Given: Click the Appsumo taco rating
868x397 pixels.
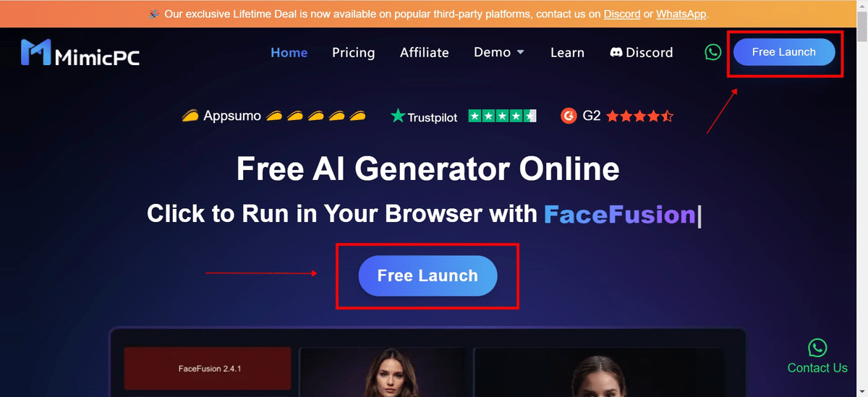Looking at the screenshot, I should pyautogui.click(x=274, y=116).
